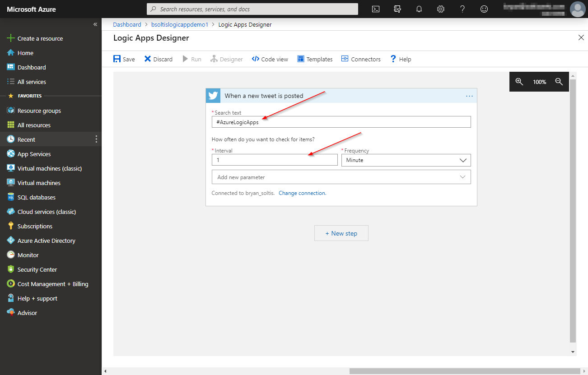This screenshot has height=375, width=588.
Task: Click the Twitter trigger icon
Action: (213, 96)
